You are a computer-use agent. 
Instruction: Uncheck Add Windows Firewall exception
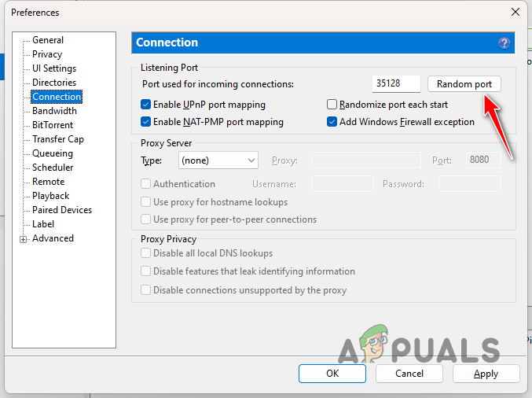click(332, 122)
